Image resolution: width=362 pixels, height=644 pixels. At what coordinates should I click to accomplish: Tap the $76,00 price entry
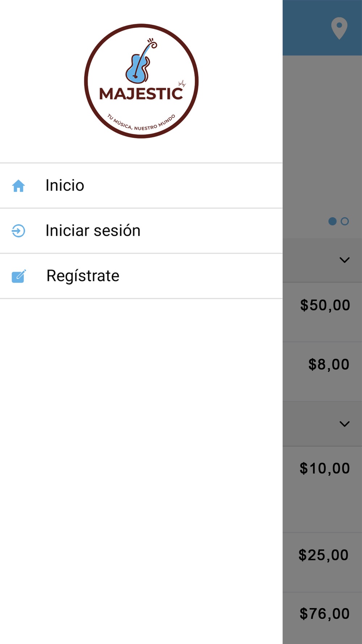click(x=324, y=614)
